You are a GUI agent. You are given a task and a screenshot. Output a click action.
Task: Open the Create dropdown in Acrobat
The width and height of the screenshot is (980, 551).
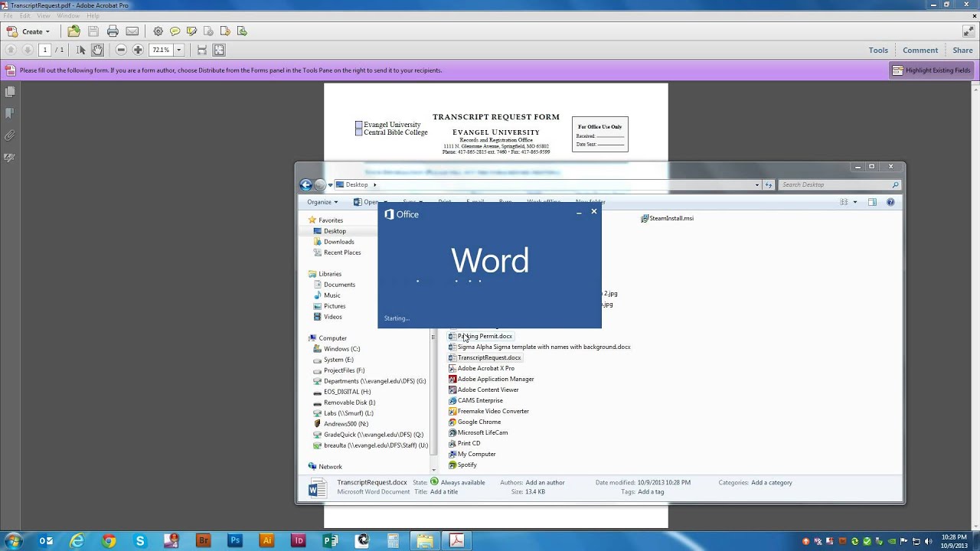[28, 31]
